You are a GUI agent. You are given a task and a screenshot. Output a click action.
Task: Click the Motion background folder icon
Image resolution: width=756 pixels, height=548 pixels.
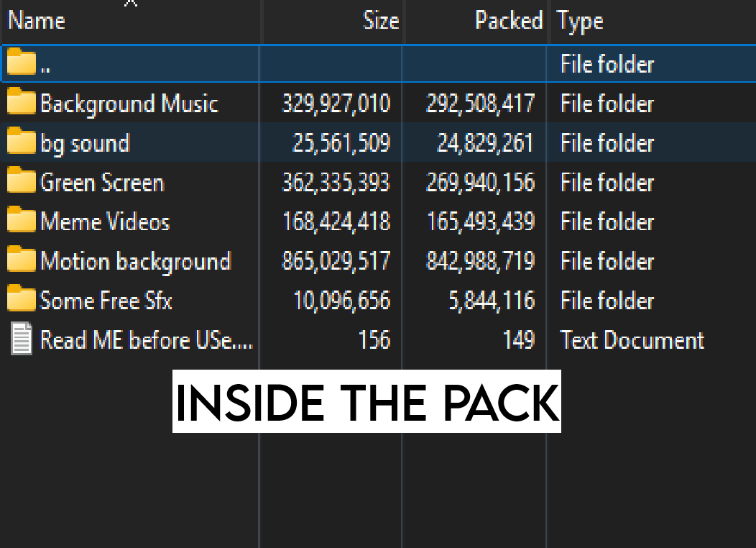tap(22, 261)
